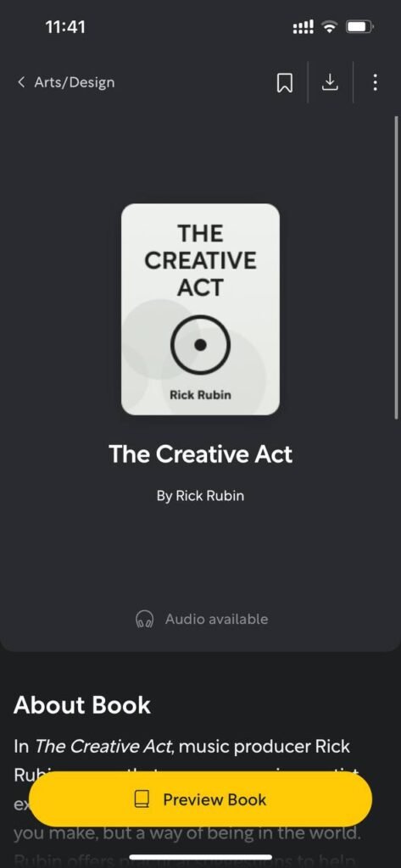Viewport: 401px width, 868px height.
Task: Click the book icon inside Preview Book button
Action: (142, 798)
